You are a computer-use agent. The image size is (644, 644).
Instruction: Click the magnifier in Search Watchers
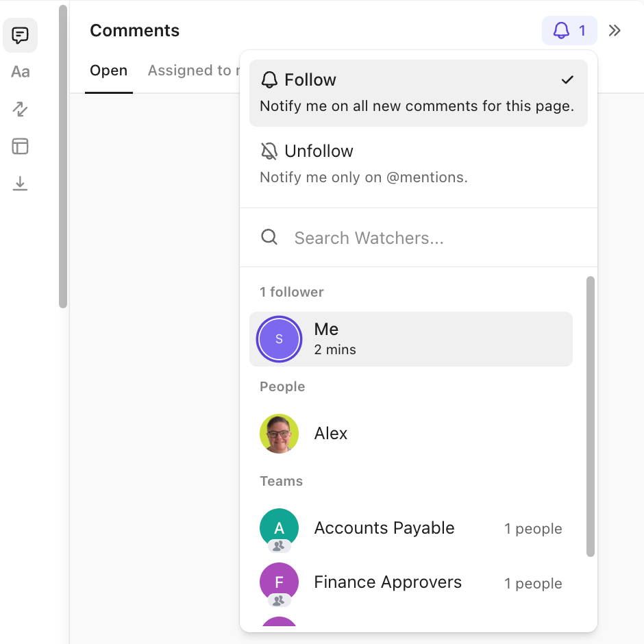[x=269, y=236]
